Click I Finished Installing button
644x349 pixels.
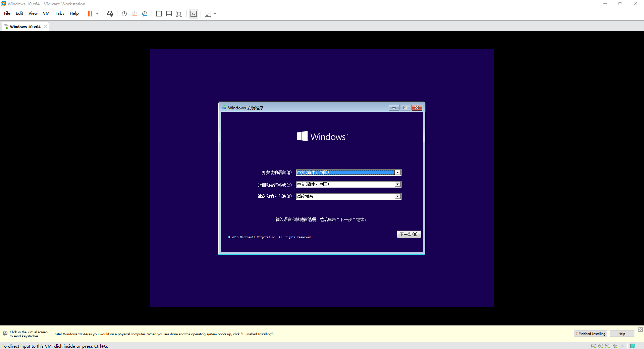point(591,334)
